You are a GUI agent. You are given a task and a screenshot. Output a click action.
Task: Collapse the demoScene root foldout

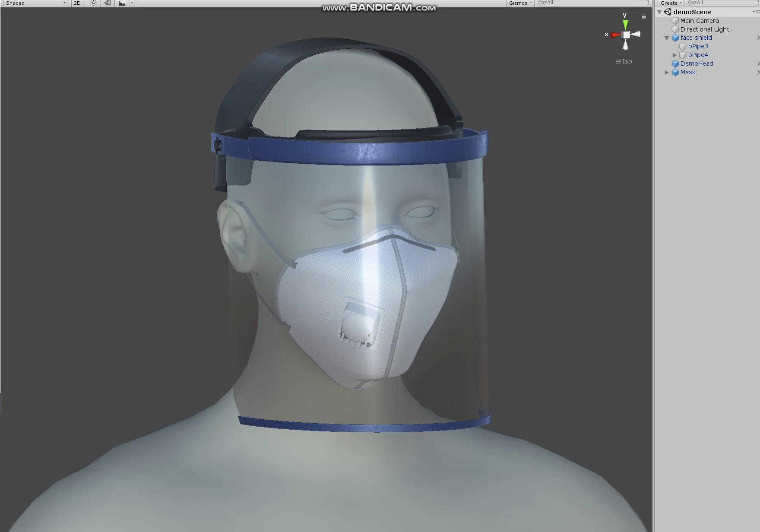(659, 12)
